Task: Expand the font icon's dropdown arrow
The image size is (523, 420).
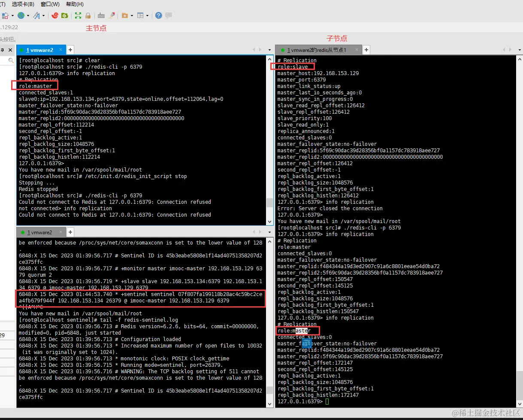Action: point(43,15)
